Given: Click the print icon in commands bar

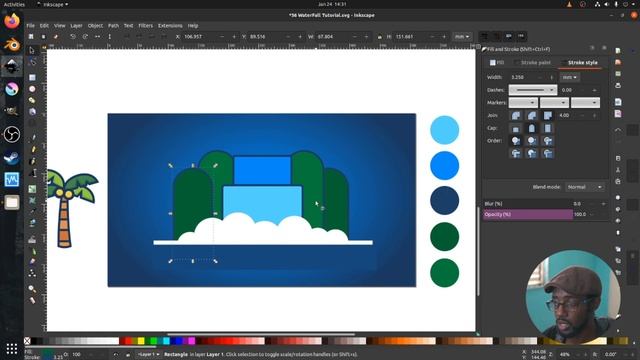Looking at the screenshot, I should [x=618, y=85].
